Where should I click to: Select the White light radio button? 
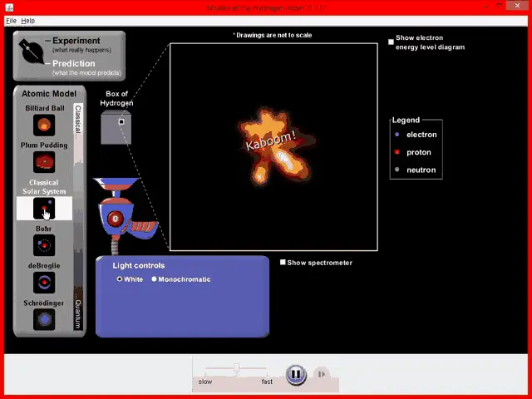click(x=120, y=279)
